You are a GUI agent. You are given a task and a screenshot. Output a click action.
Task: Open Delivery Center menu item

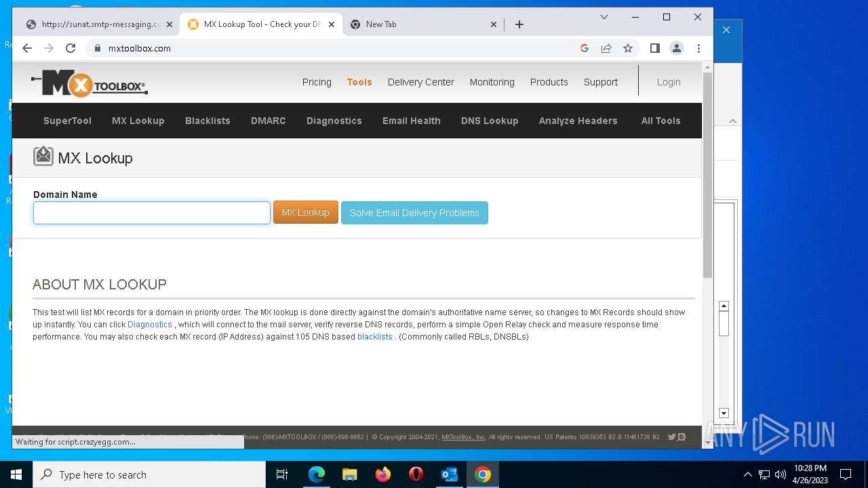click(x=421, y=82)
